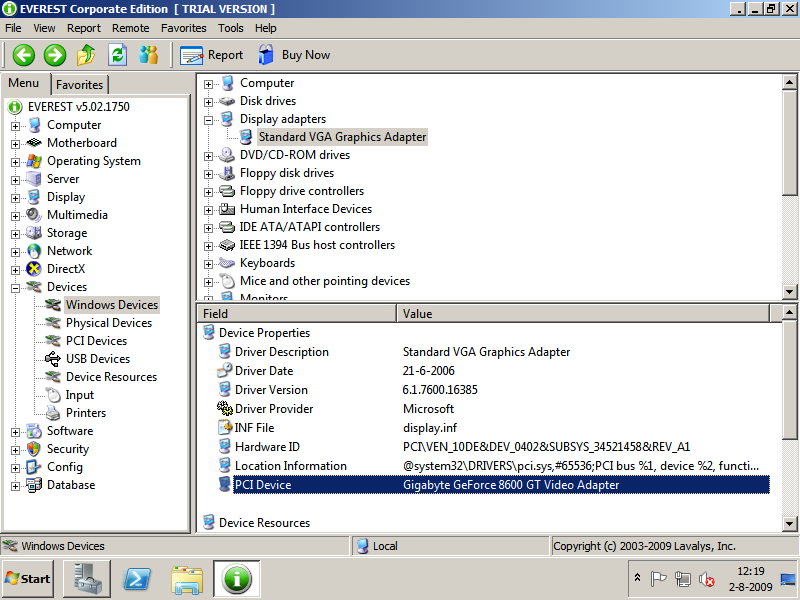Viewport: 800px width, 600px height.
Task: Open the Help menu
Action: coord(266,28)
